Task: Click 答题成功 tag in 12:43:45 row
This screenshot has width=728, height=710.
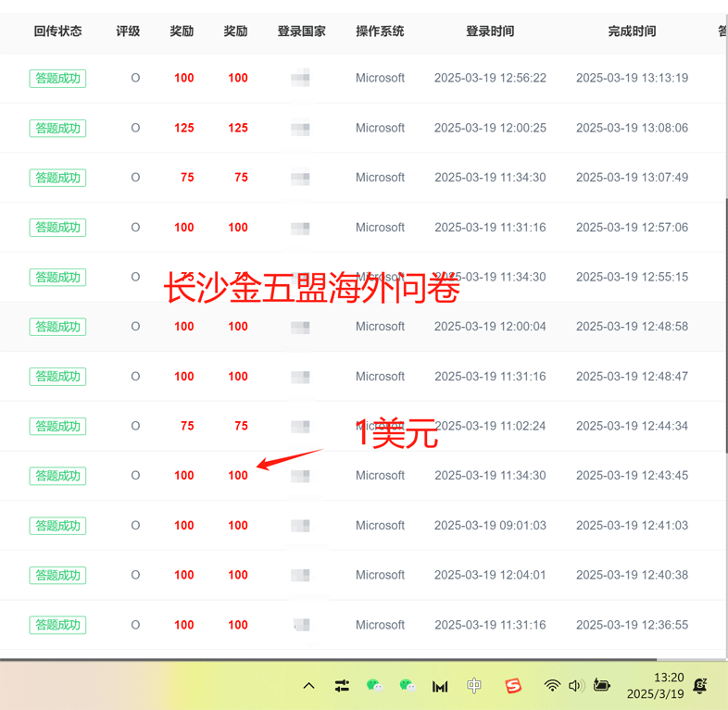Action: (x=57, y=476)
